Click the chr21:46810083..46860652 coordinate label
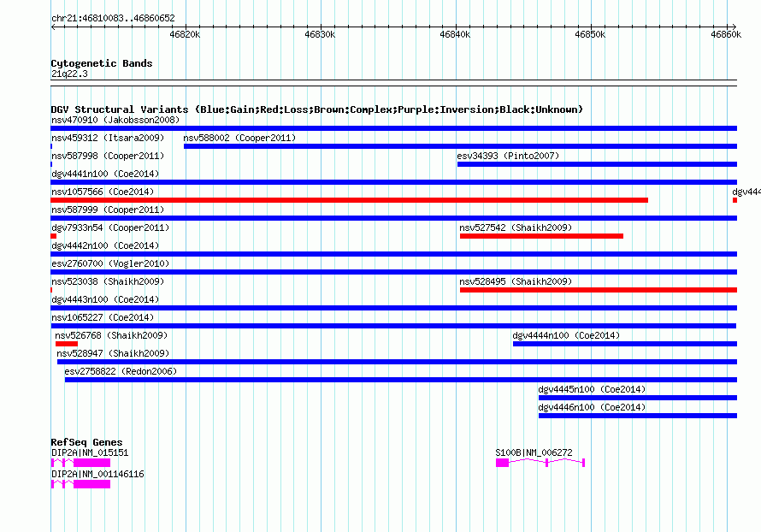The height and width of the screenshot is (532, 761). 113,18
